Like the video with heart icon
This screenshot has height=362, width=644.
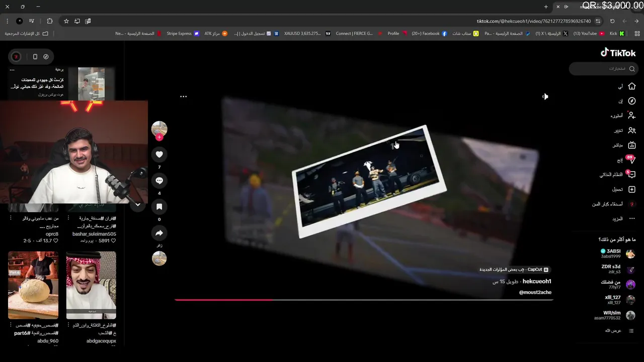(x=159, y=154)
